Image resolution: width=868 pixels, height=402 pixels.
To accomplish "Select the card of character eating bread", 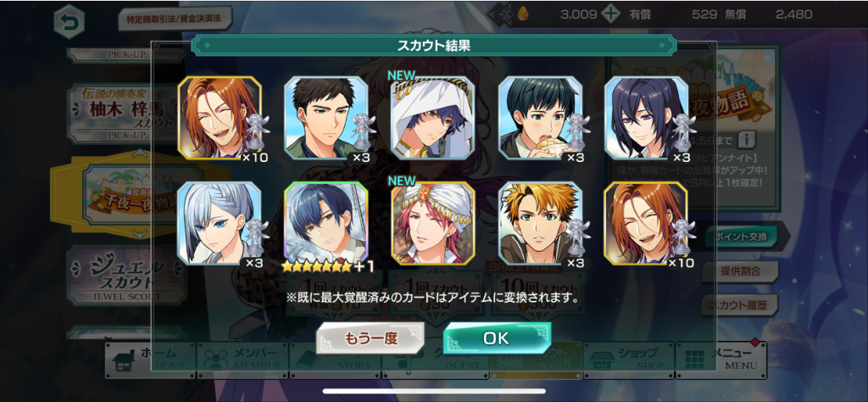I will (540, 118).
